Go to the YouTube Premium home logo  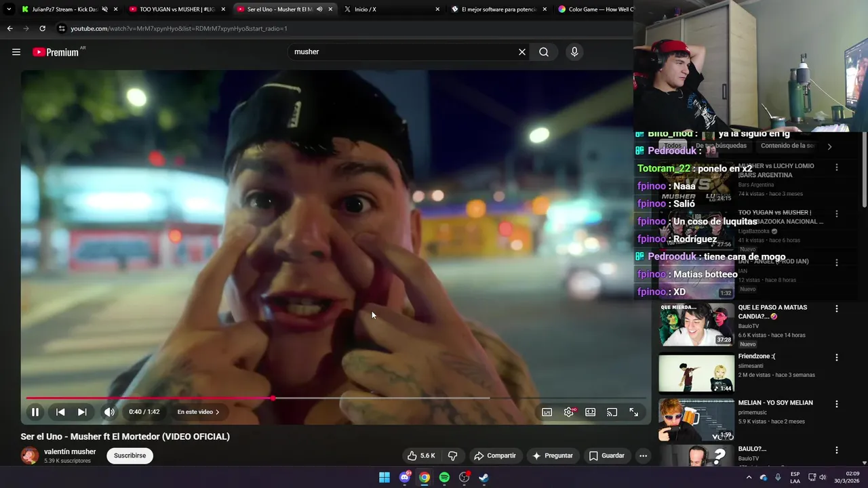[x=56, y=52]
